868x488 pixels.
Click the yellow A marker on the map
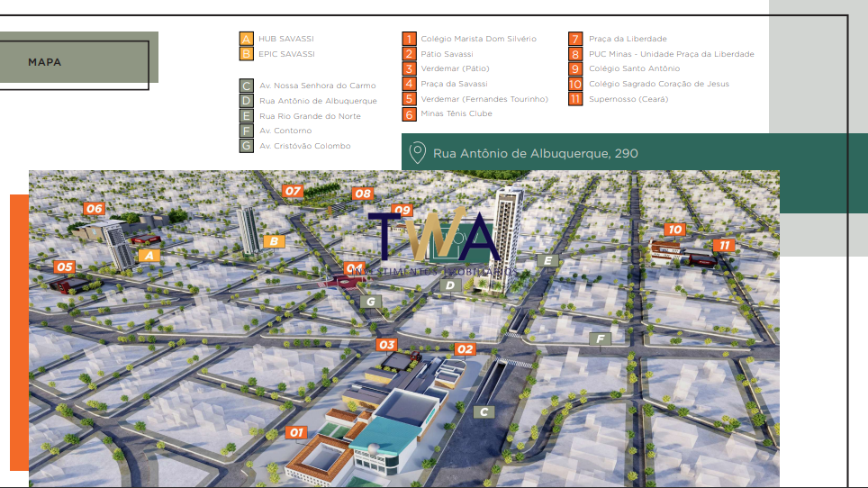[x=150, y=256]
